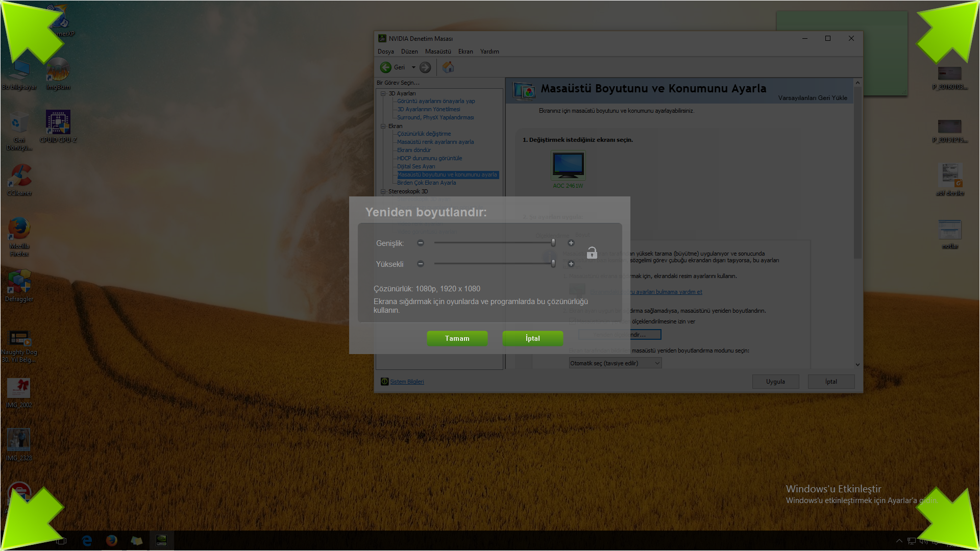Decrease Yükseklik with the minus icon
The height and width of the screenshot is (551, 980).
click(421, 264)
